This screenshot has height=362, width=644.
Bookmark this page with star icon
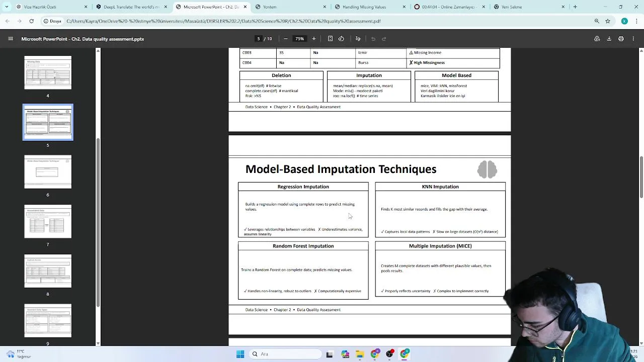pyautogui.click(x=608, y=21)
